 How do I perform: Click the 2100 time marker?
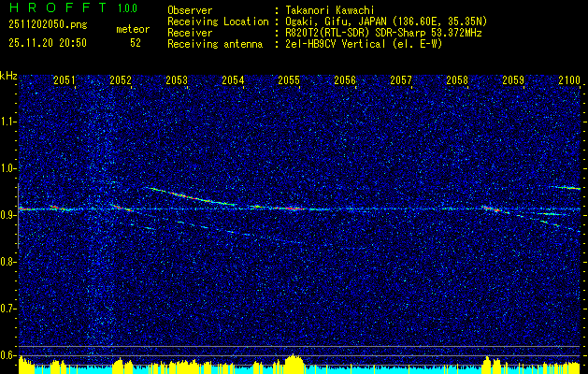(569, 79)
